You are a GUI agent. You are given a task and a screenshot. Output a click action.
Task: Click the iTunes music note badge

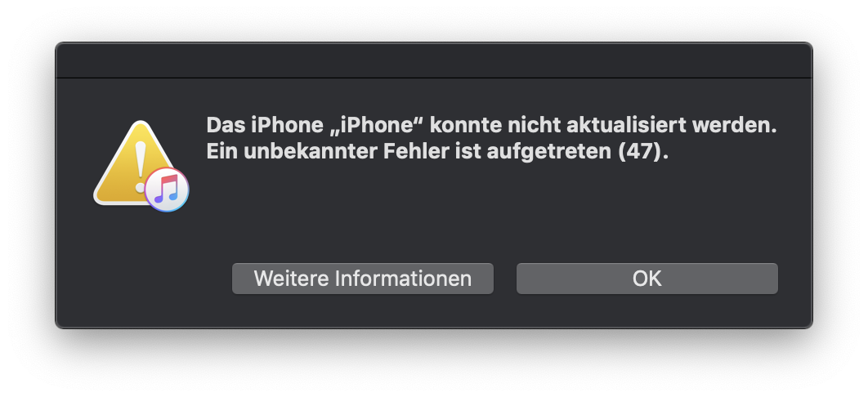pyautogui.click(x=167, y=190)
